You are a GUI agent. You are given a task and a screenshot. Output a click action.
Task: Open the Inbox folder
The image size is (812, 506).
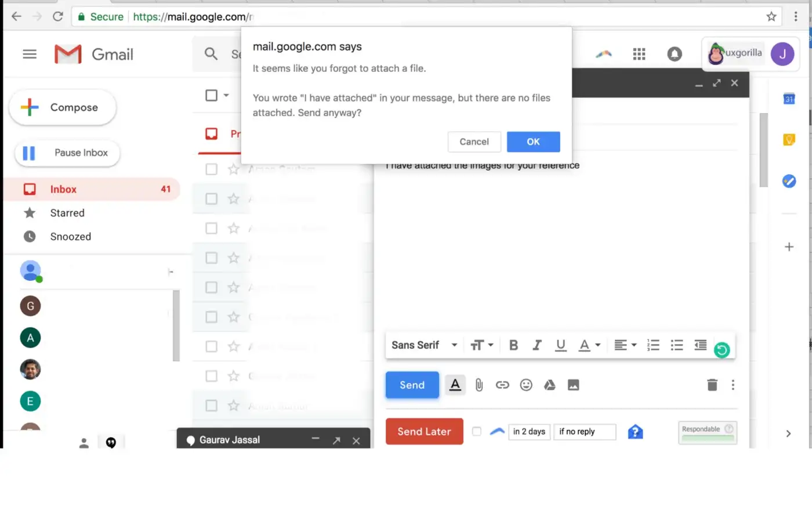tap(93, 189)
